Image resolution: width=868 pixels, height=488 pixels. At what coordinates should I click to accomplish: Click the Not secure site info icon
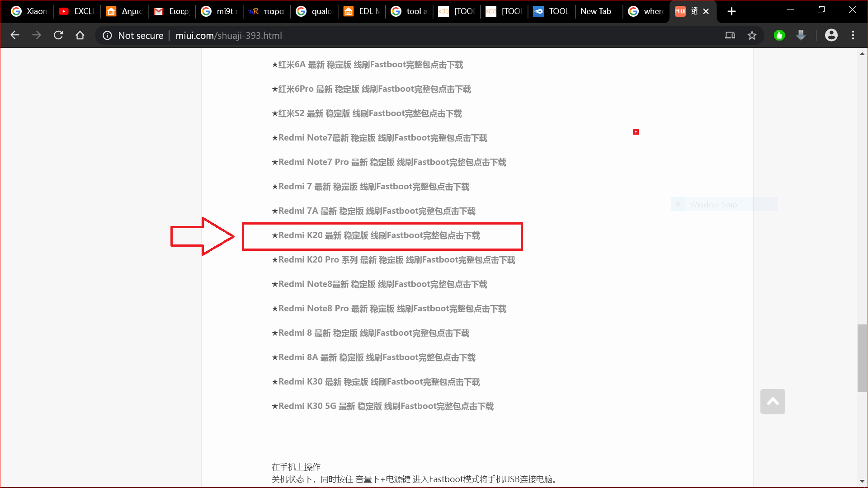(107, 35)
